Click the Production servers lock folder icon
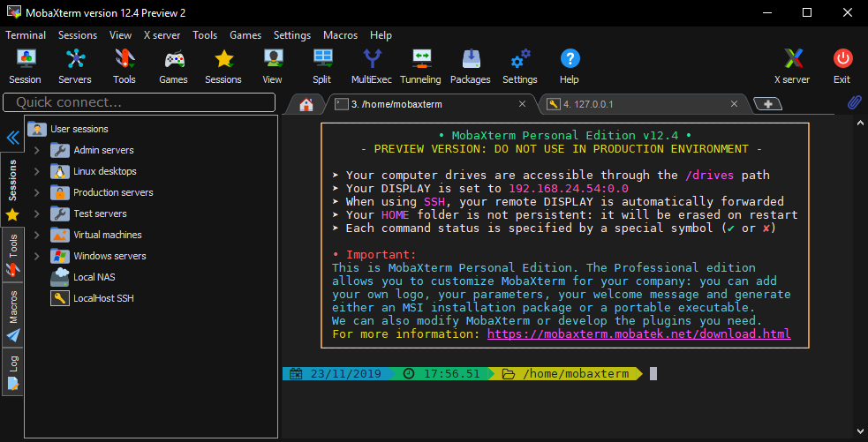Image resolution: width=868 pixels, height=442 pixels. (x=60, y=192)
